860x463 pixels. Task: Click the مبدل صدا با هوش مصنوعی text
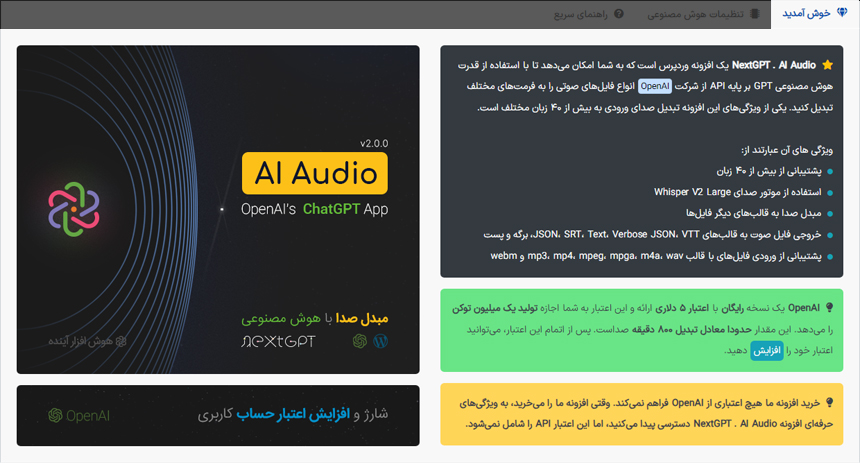(314, 318)
